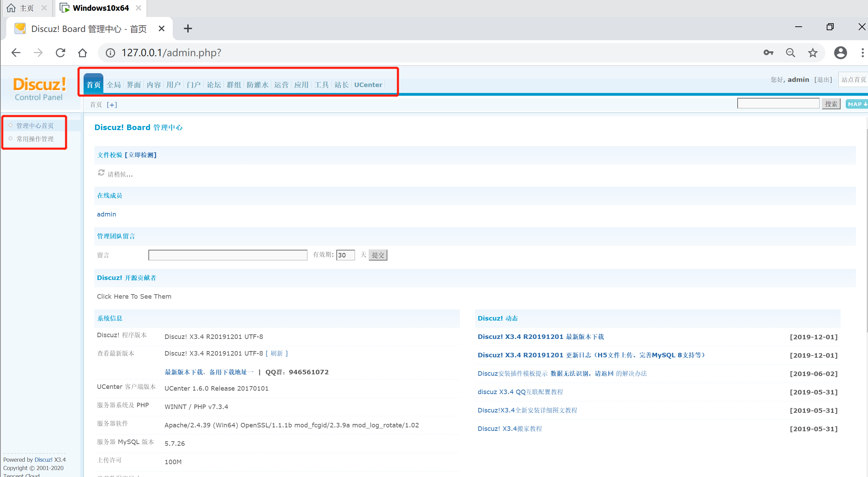Screen dimensions: 868x477
Task: Bookmark page with star icon
Action: (813, 53)
